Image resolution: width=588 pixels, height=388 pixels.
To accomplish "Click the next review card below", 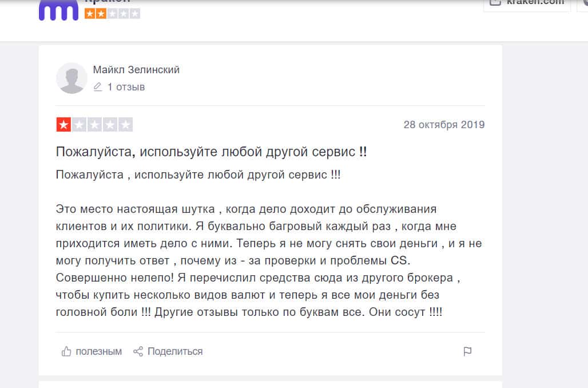I will 270,385.
